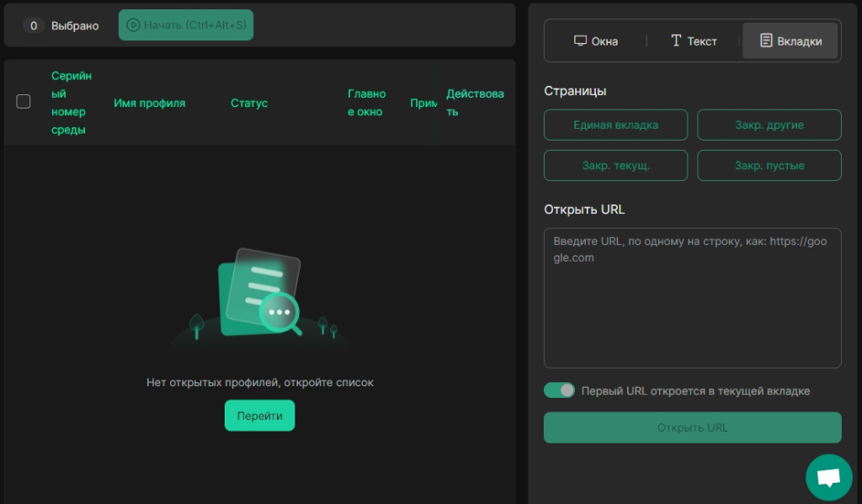Tick the select-all checkbox in table header
Screen dimensions: 862x504
[x=23, y=102]
